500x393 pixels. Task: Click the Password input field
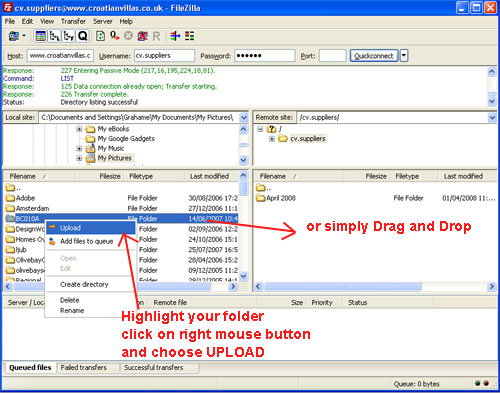[265, 56]
